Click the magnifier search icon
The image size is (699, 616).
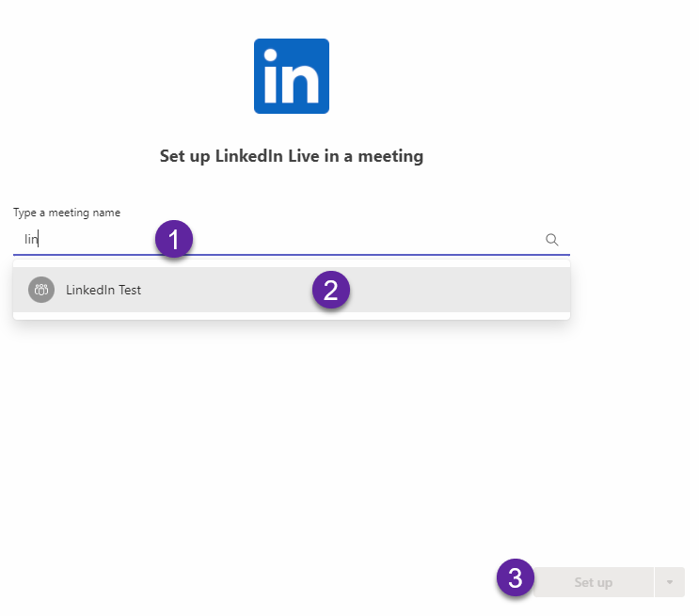tap(551, 240)
